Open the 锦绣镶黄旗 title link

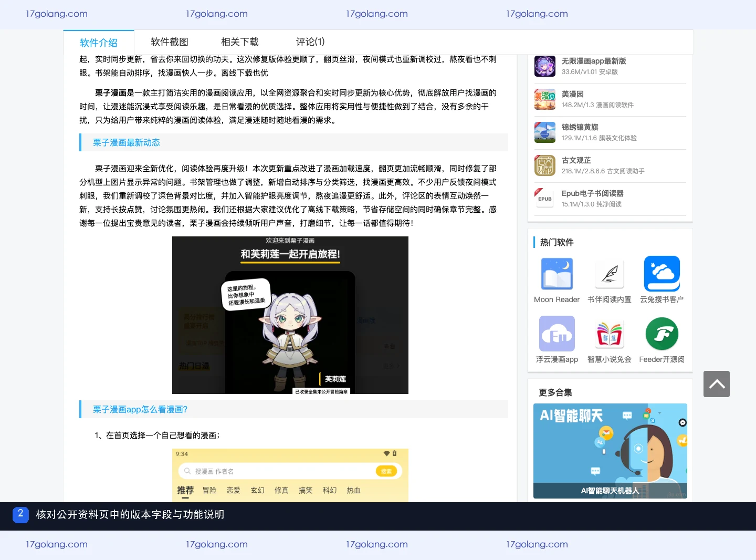[x=580, y=127]
